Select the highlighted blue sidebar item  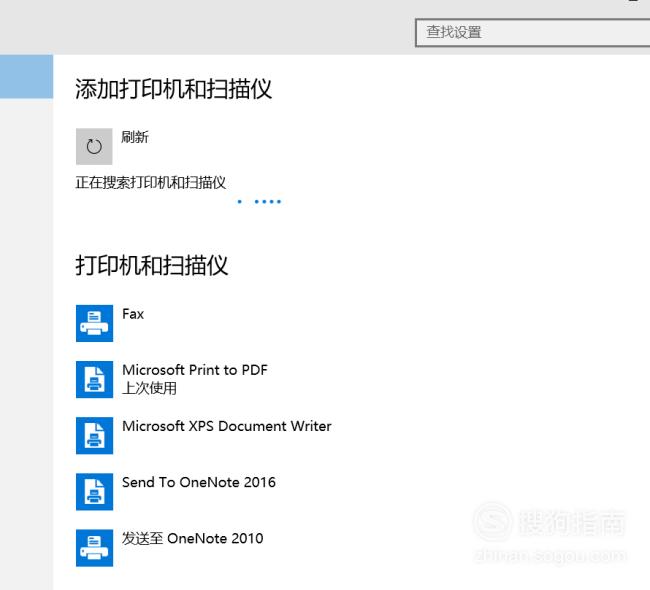tap(27, 76)
